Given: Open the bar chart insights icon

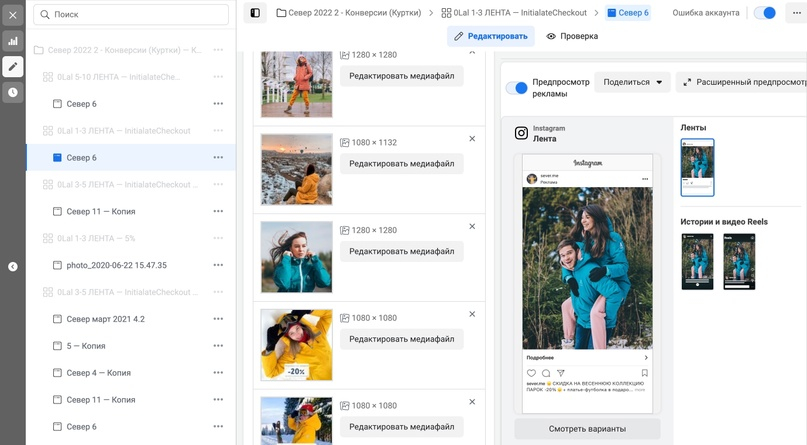Looking at the screenshot, I should click(x=12, y=41).
